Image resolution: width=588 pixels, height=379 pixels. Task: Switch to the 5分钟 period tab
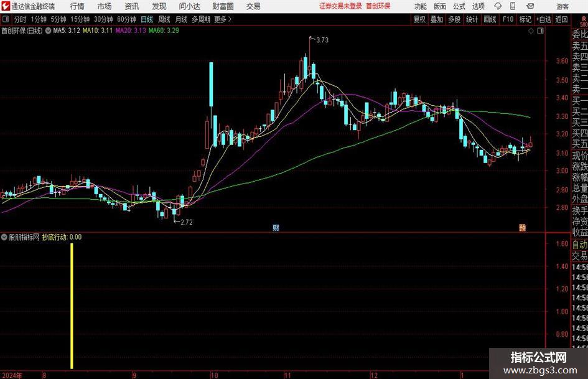coord(58,19)
